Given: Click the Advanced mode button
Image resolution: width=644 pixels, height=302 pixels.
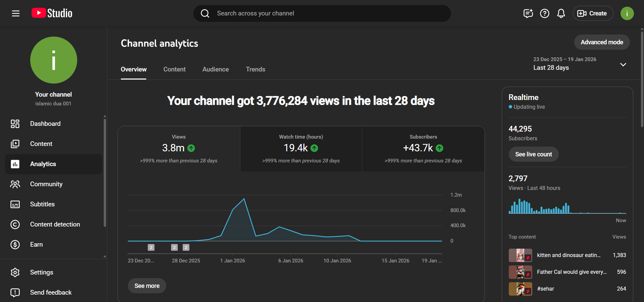Looking at the screenshot, I should pos(601,42).
